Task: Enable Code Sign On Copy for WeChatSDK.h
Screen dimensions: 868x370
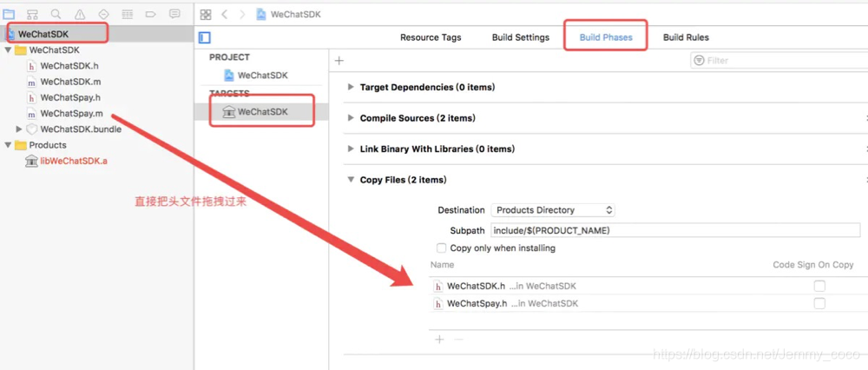Action: click(819, 286)
